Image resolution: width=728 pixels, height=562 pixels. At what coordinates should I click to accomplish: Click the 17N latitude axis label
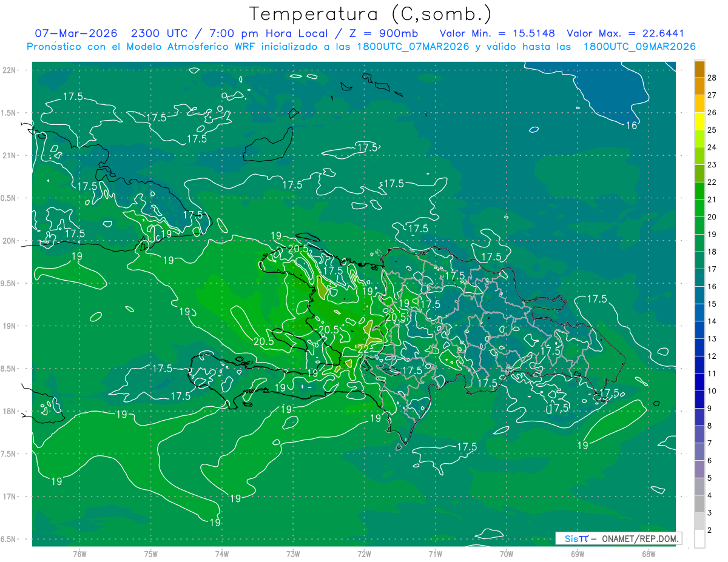pyautogui.click(x=10, y=497)
